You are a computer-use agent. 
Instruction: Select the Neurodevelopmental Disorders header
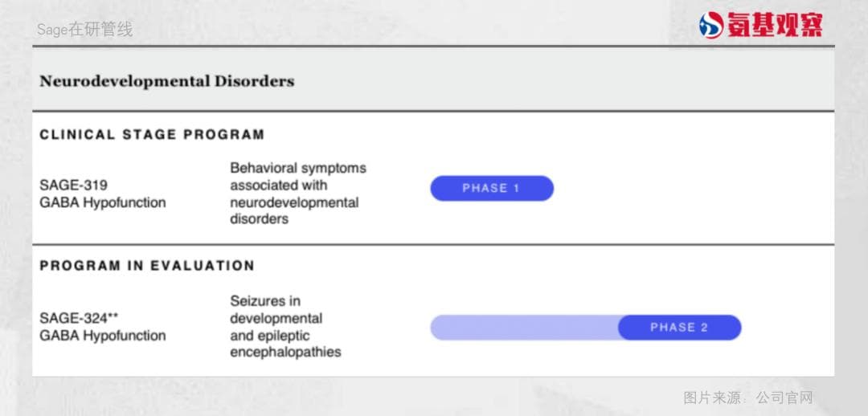[166, 81]
